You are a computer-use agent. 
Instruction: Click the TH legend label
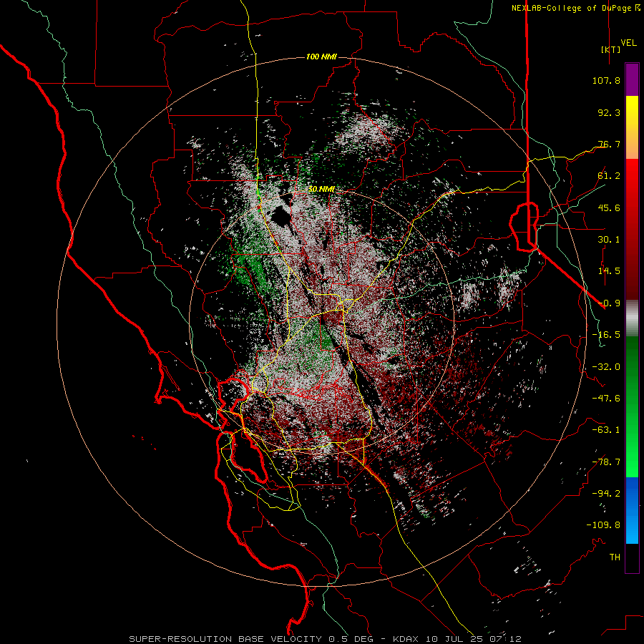pyautogui.click(x=615, y=557)
